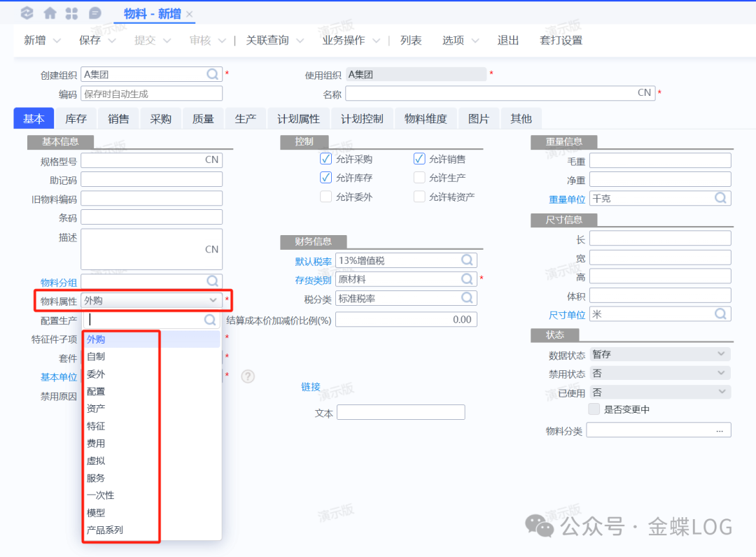Click the 存货类别 label link
The image size is (756, 557).
[x=313, y=280]
